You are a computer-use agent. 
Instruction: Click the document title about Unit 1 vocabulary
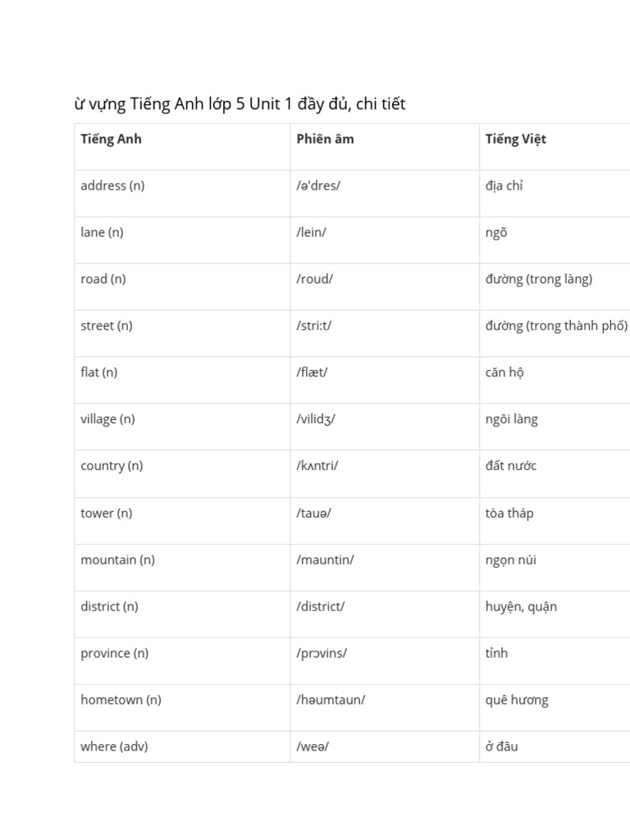240,104
